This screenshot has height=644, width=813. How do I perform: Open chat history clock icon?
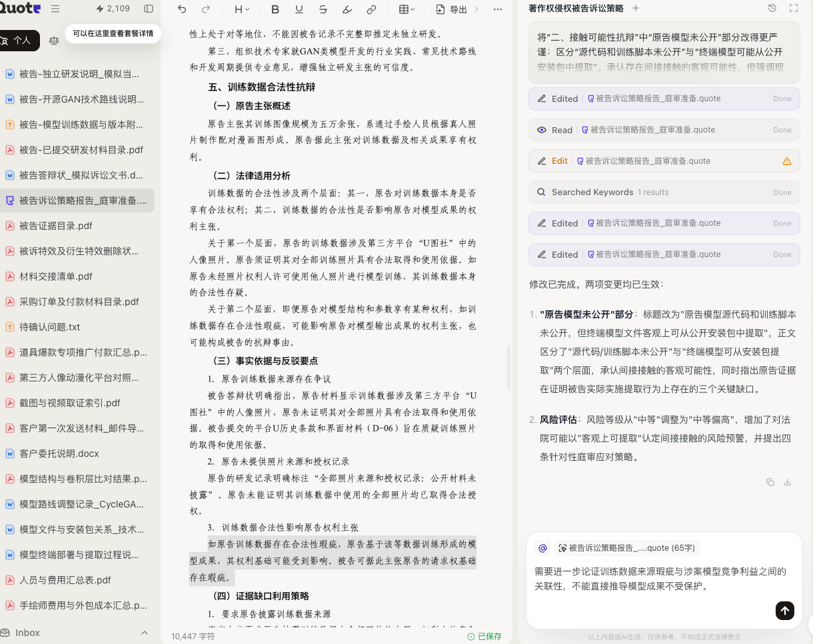pyautogui.click(x=772, y=8)
